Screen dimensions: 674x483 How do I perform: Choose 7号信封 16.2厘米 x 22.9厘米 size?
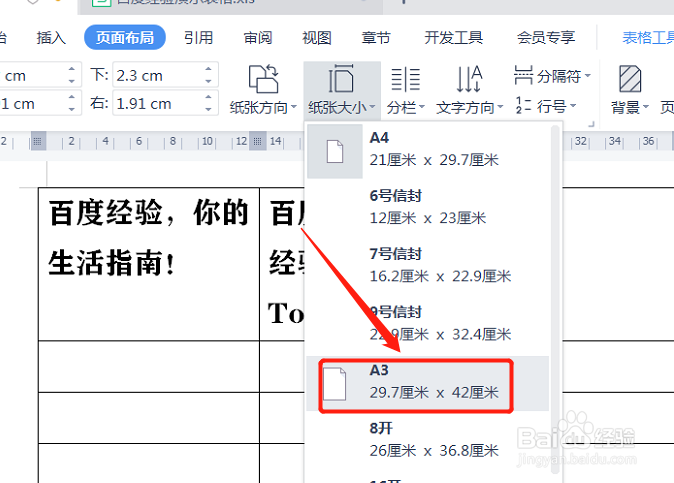[x=428, y=266]
